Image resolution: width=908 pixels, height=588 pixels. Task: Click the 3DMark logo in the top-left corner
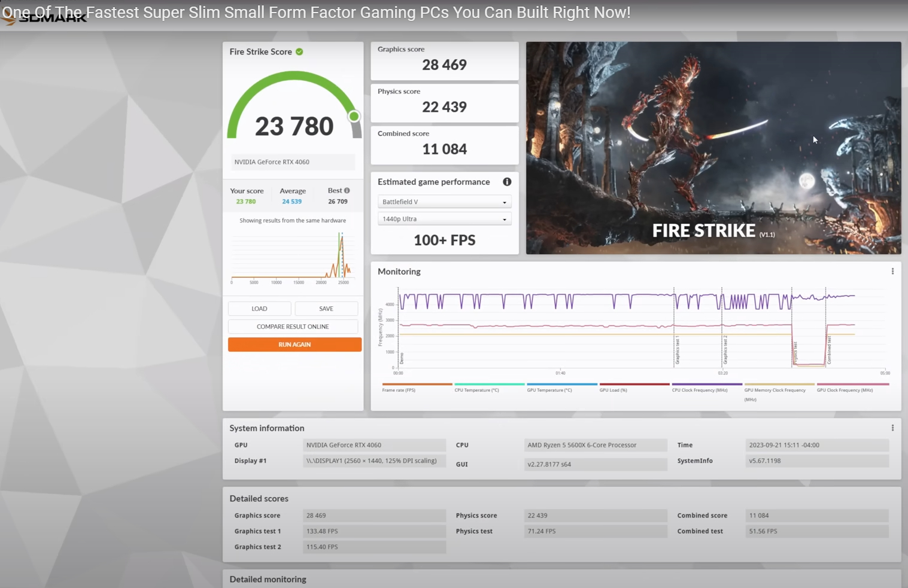click(44, 18)
